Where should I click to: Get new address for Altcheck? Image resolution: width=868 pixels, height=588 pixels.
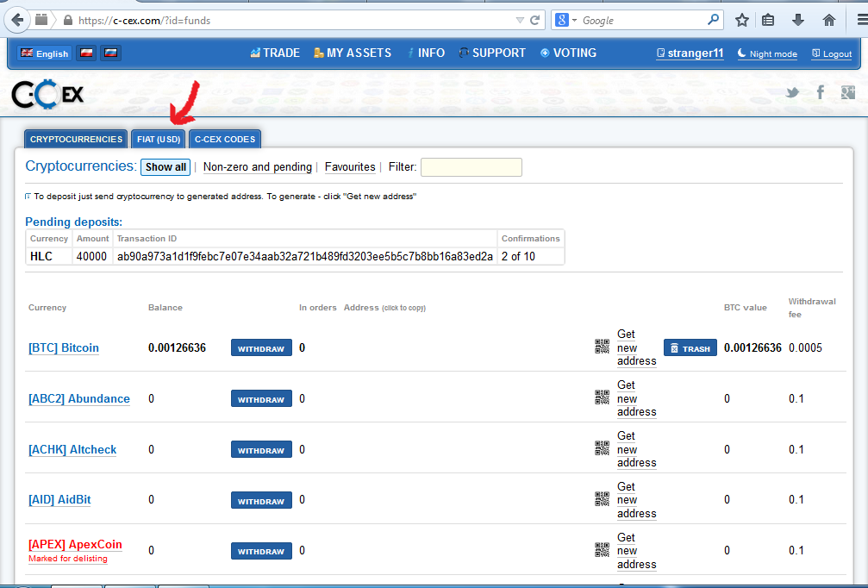(637, 449)
